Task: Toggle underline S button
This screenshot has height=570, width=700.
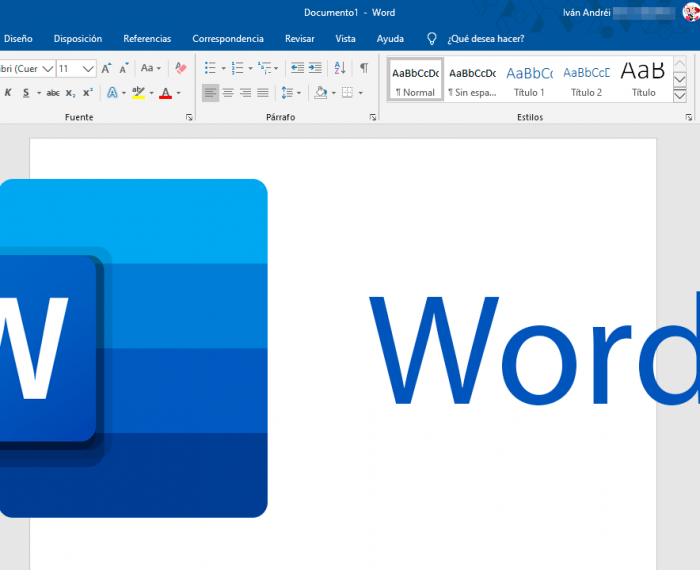Action: pos(26,93)
